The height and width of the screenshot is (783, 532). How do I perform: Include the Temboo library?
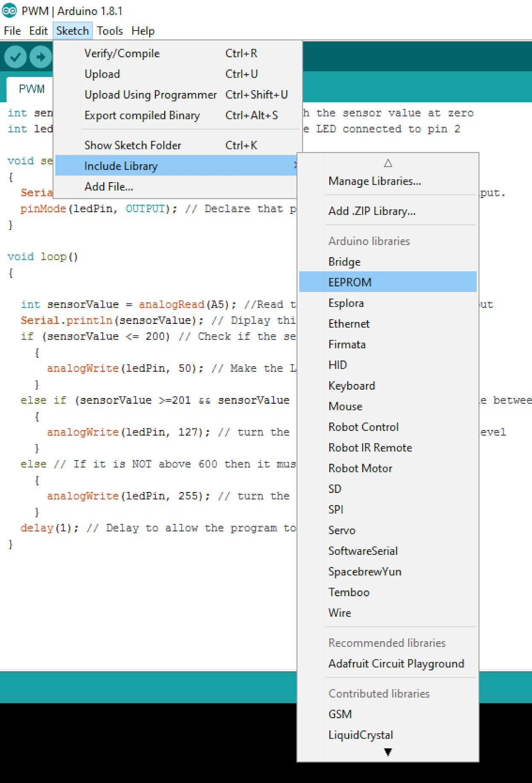coord(388,592)
